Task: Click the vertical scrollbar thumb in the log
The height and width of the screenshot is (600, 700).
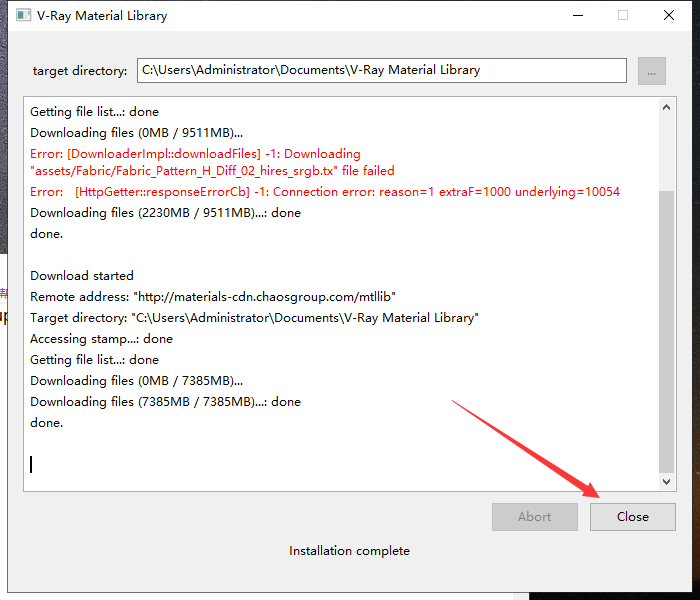Action: [x=667, y=330]
